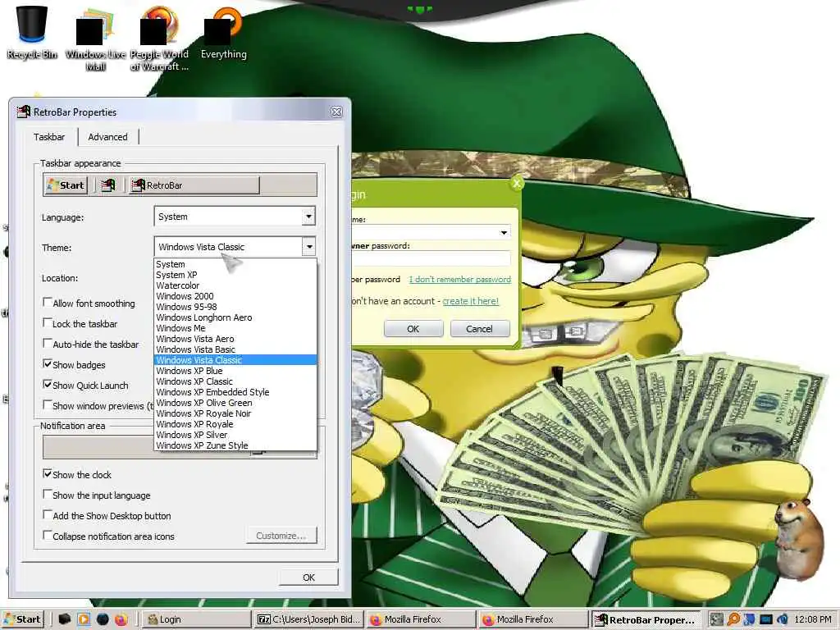Click the RetroBar icon in the dialog title bar

(x=23, y=112)
